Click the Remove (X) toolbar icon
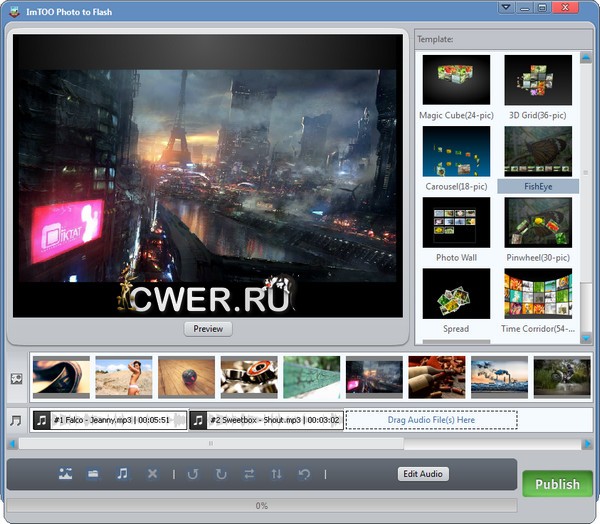The height and width of the screenshot is (524, 600). click(x=152, y=474)
